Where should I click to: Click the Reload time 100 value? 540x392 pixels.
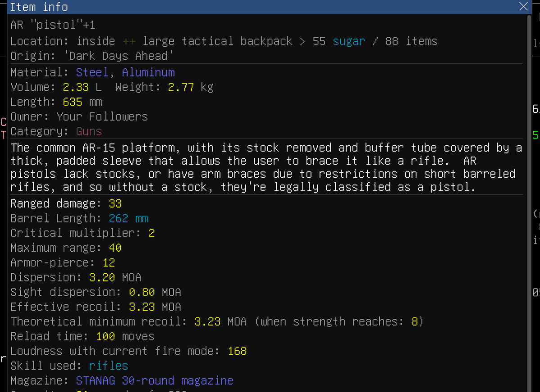(105, 336)
